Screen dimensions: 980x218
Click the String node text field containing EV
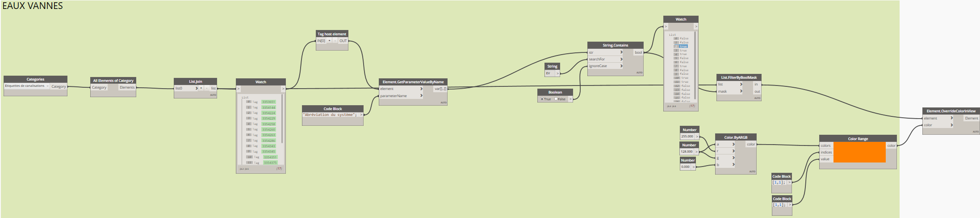(549, 73)
